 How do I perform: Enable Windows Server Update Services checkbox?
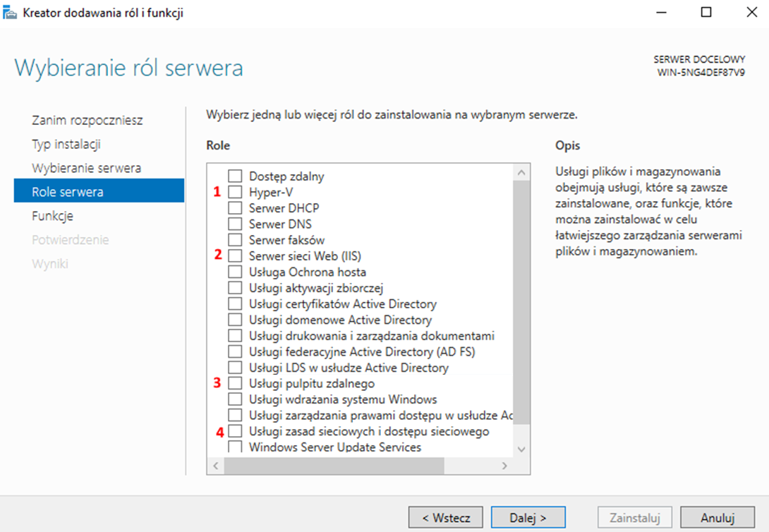[235, 446]
